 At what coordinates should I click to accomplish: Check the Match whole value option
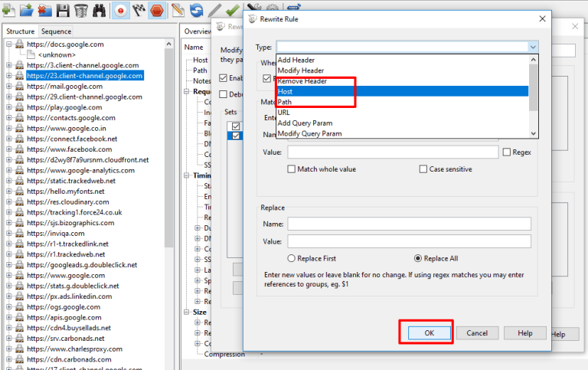click(x=292, y=169)
